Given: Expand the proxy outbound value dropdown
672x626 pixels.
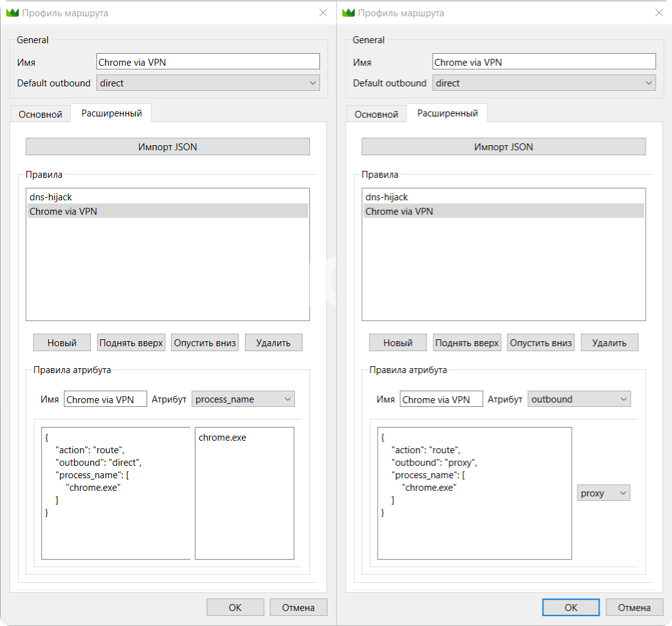Looking at the screenshot, I should coord(603,493).
